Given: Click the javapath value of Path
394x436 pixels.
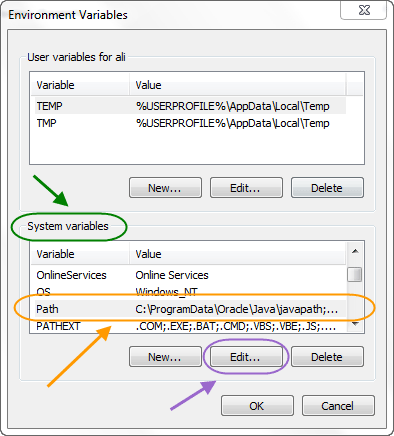Looking at the screenshot, I should click(237, 309).
